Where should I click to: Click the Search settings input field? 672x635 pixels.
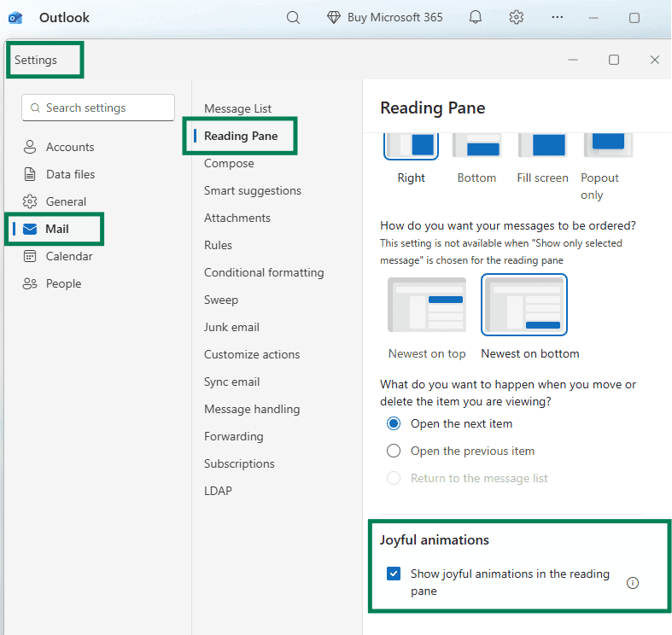click(x=98, y=108)
